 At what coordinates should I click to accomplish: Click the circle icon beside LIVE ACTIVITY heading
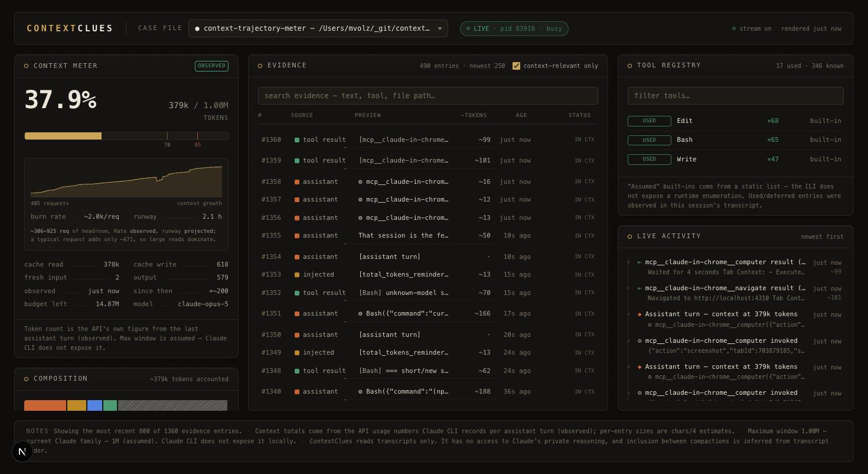(629, 236)
